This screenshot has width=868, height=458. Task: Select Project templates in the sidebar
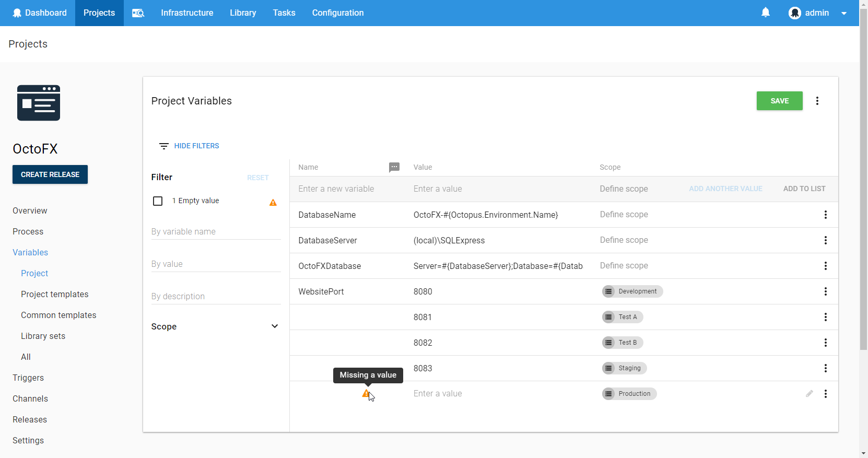(x=55, y=294)
